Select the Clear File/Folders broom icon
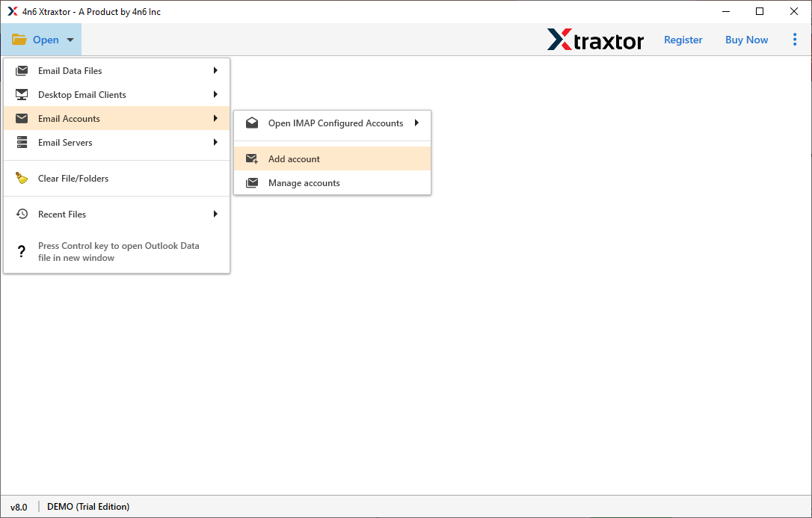 pyautogui.click(x=21, y=178)
